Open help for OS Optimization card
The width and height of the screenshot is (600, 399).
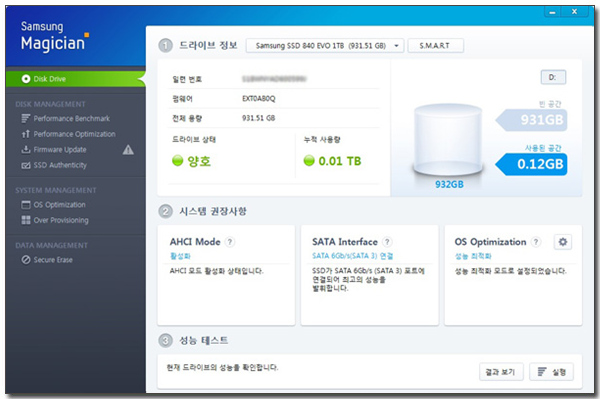click(x=536, y=242)
